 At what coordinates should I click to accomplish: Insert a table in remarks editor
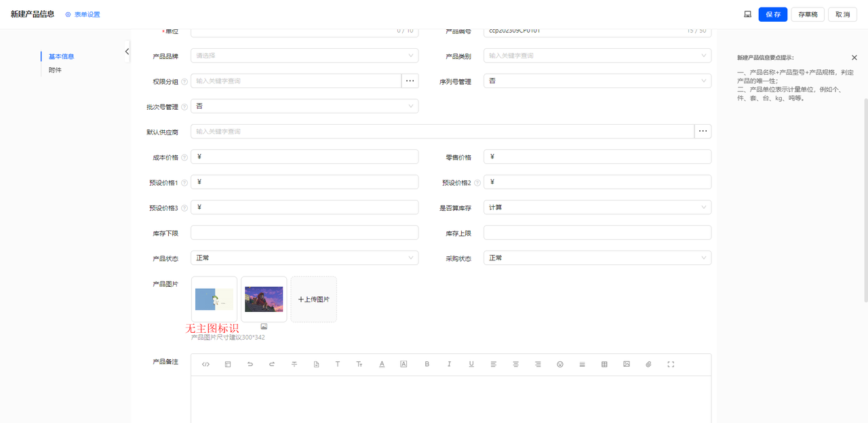(x=604, y=365)
